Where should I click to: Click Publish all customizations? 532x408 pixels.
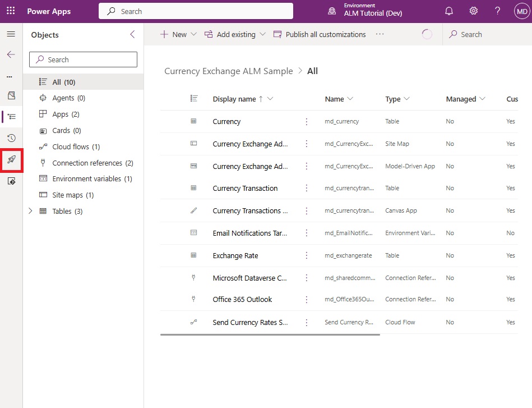(320, 34)
